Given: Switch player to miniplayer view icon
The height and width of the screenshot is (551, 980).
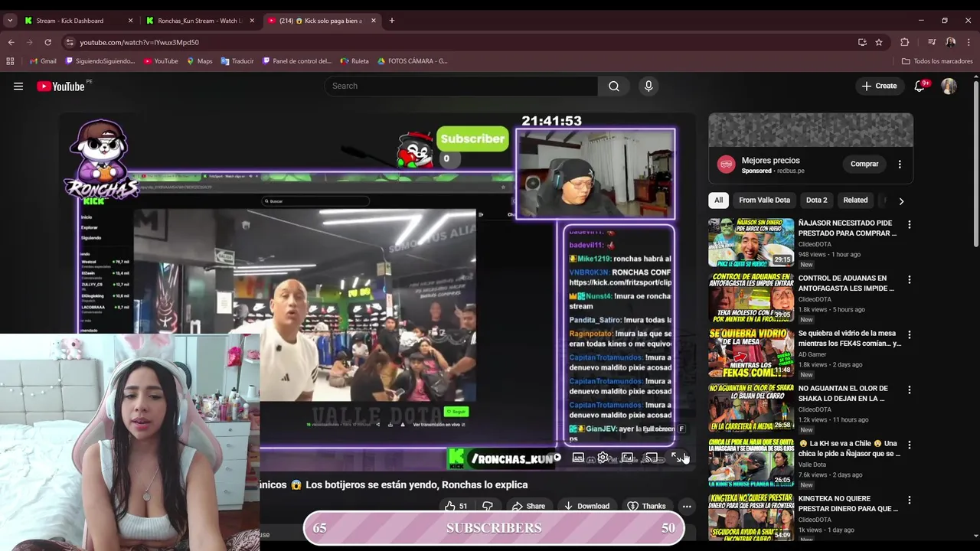Looking at the screenshot, I should 628,458.
